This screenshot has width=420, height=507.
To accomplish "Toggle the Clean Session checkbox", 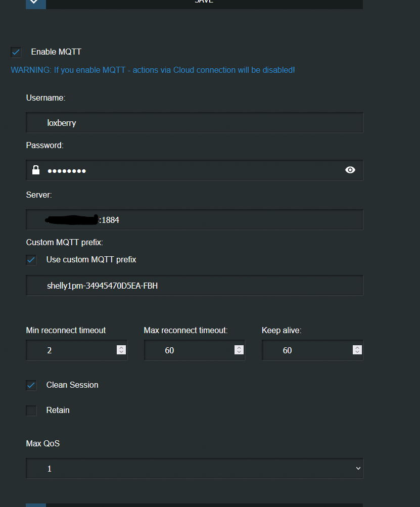I will click(x=31, y=385).
